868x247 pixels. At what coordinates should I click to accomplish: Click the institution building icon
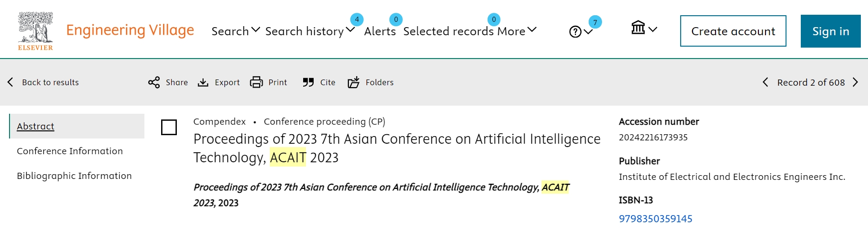(638, 28)
